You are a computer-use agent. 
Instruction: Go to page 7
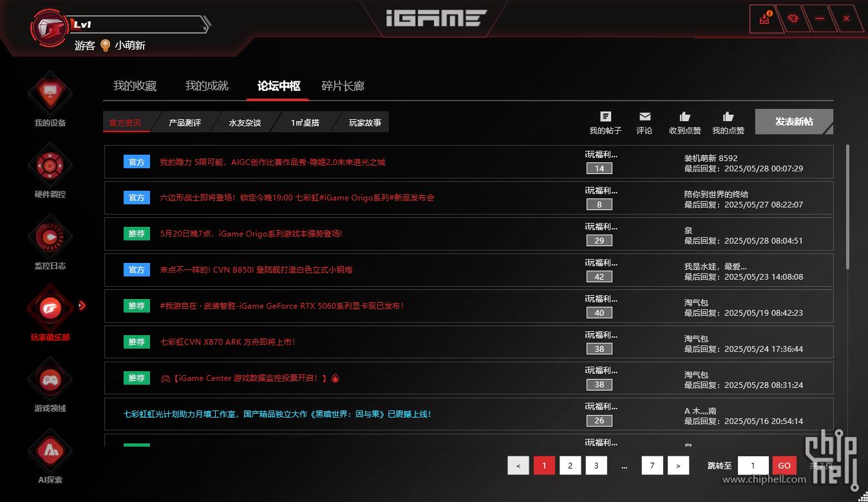pyautogui.click(x=652, y=465)
